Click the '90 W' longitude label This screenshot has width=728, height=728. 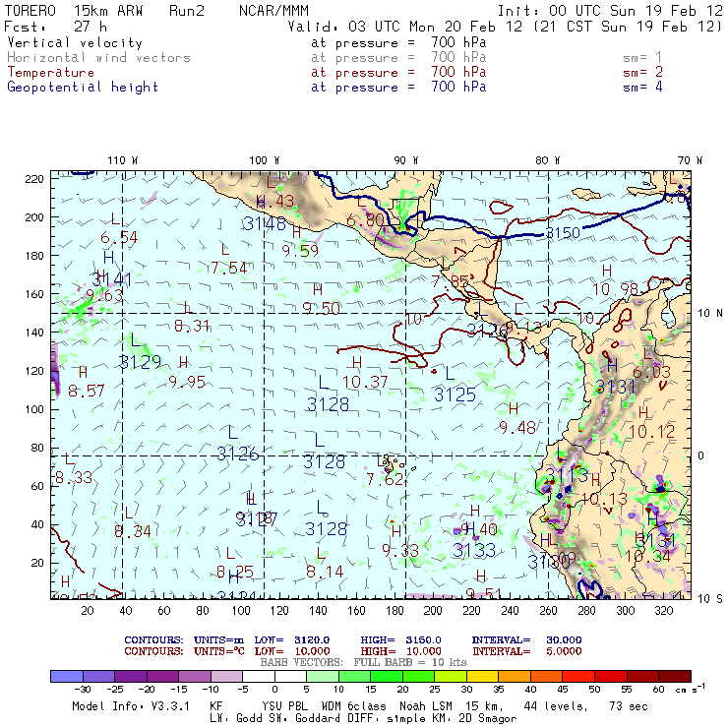405,160
